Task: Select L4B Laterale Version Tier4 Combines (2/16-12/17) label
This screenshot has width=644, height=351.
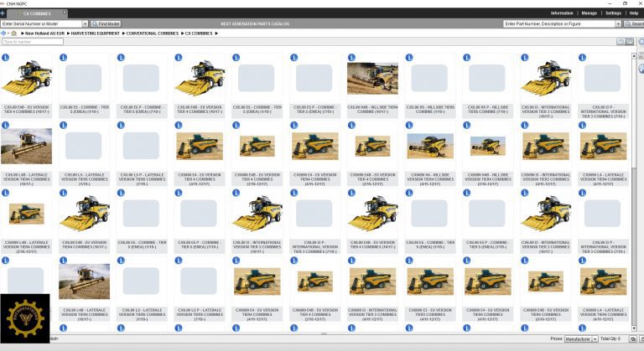Action: (27, 247)
